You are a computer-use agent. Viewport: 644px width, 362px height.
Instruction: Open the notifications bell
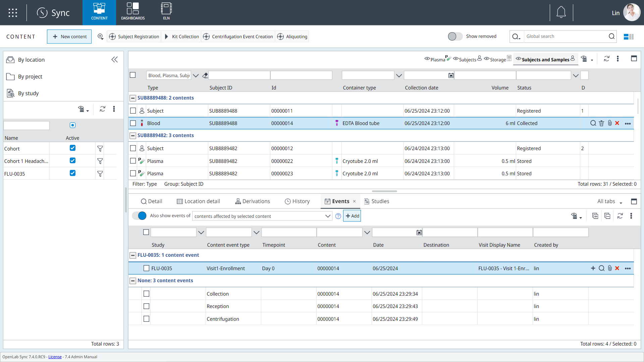point(561,13)
